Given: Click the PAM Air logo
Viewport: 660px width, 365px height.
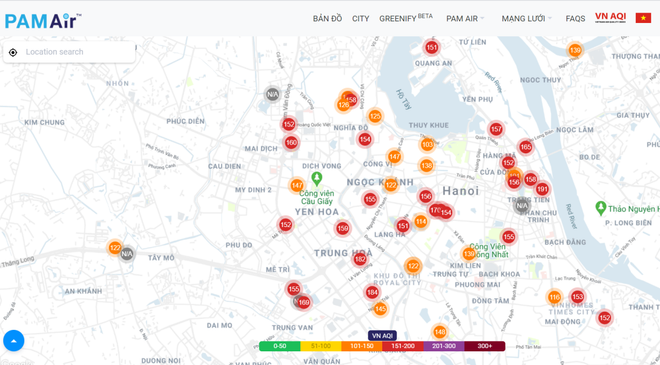Looking at the screenshot, I should pyautogui.click(x=43, y=20).
